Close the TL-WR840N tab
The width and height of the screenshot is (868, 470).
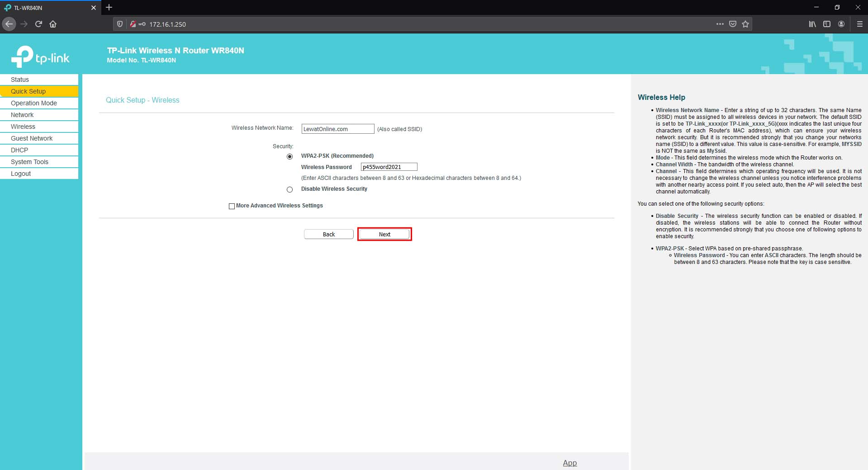pos(94,8)
